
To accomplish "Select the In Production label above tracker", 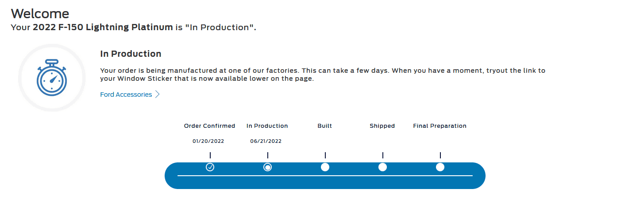I will [267, 126].
